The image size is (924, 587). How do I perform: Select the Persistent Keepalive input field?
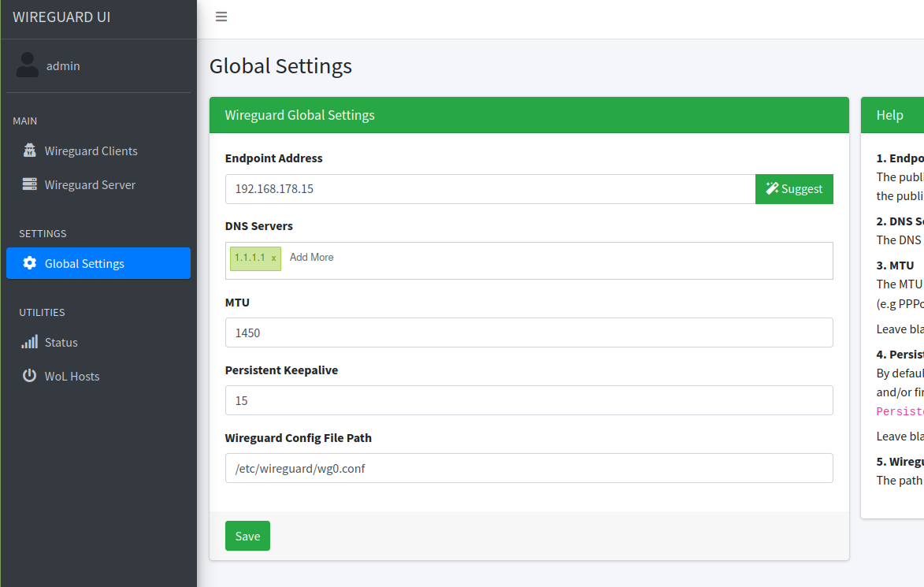528,400
